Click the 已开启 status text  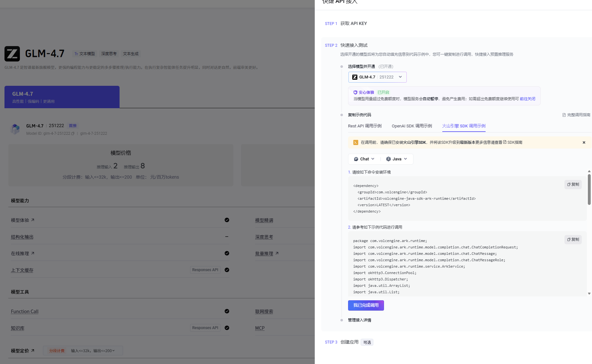383,93
